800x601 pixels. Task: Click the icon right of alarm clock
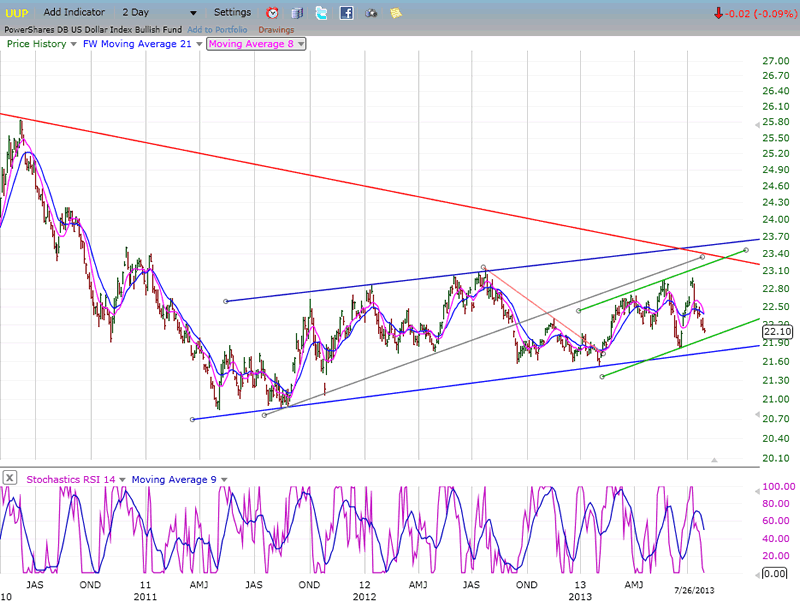[x=297, y=13]
